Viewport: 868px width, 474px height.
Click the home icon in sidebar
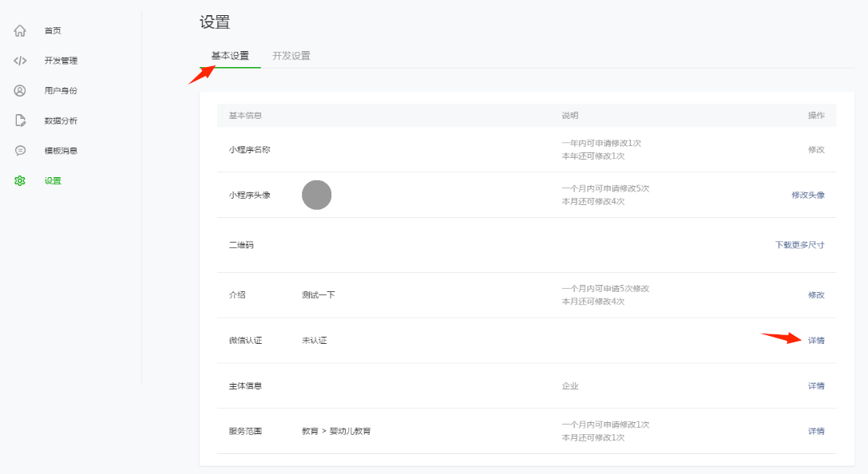click(20, 31)
